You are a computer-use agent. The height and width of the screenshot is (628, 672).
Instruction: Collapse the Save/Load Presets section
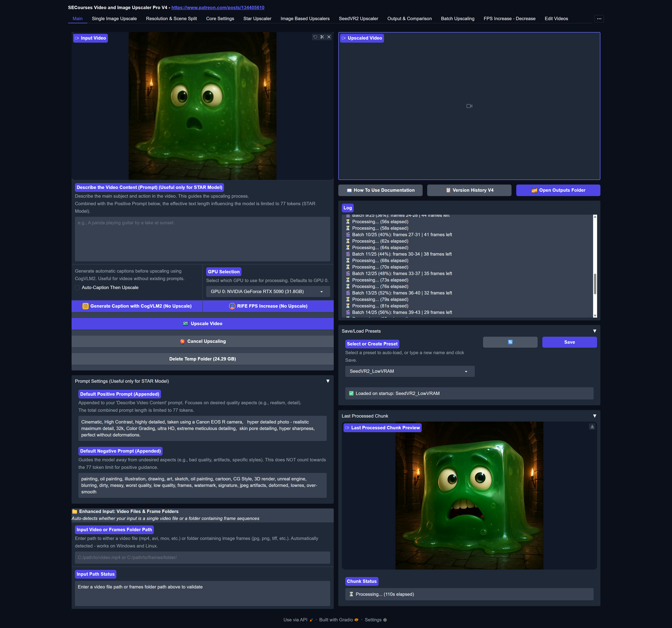(594, 331)
